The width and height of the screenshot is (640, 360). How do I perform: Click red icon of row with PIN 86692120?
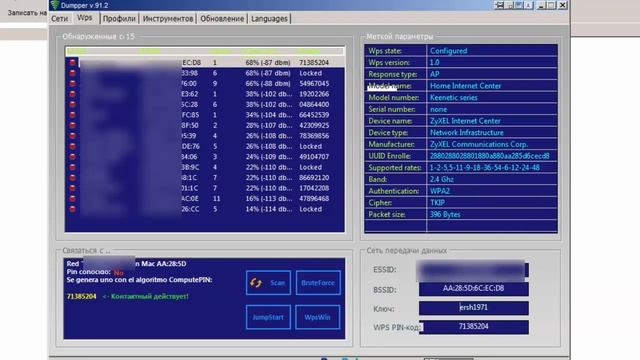pyautogui.click(x=73, y=178)
